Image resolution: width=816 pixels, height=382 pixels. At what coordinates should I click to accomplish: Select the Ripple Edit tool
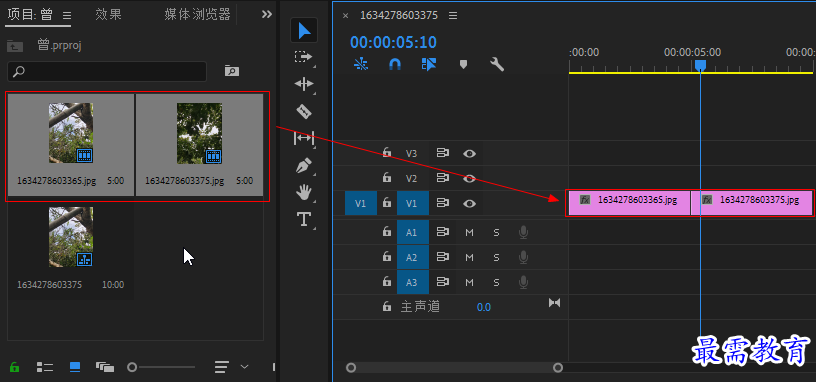tap(303, 84)
